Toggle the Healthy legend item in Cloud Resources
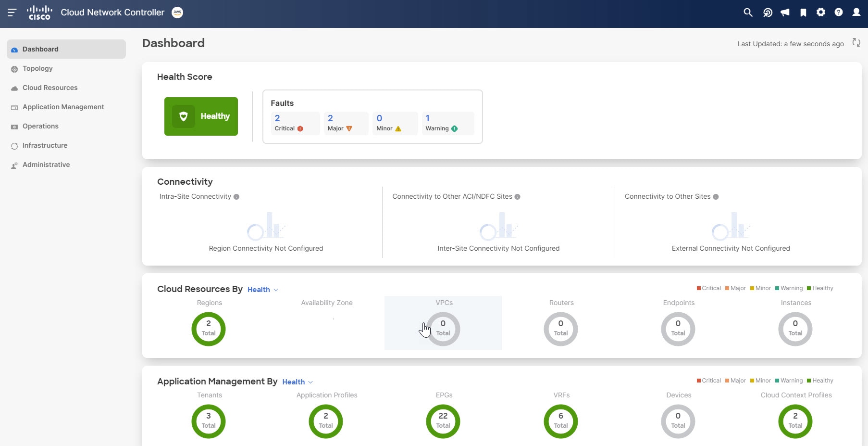The width and height of the screenshot is (868, 446). point(820,288)
